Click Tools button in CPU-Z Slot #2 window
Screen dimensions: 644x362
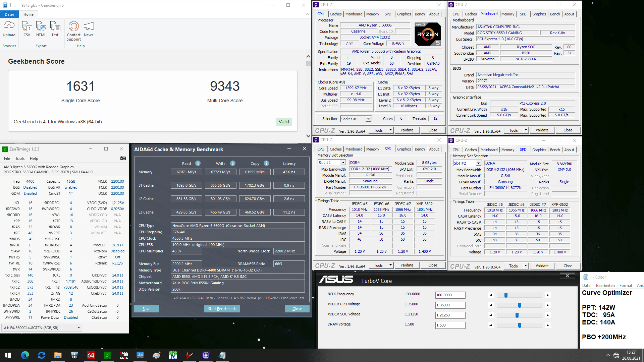coord(513,266)
